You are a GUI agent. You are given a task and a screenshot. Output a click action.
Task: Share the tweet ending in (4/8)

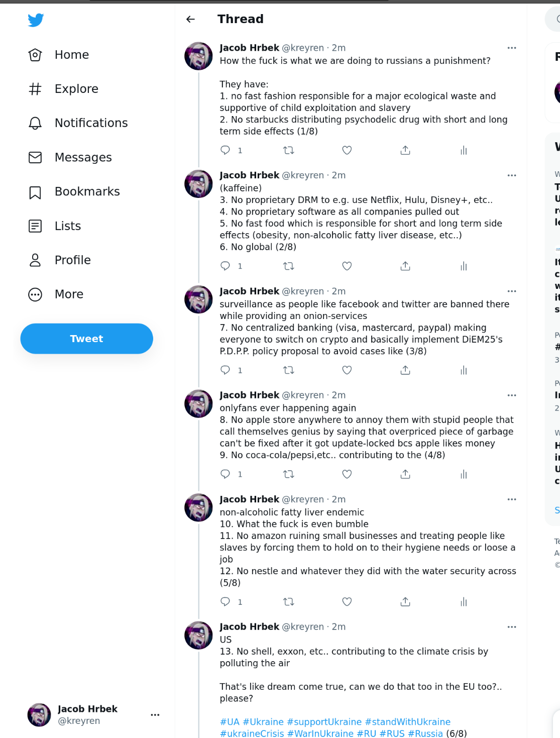(x=405, y=474)
